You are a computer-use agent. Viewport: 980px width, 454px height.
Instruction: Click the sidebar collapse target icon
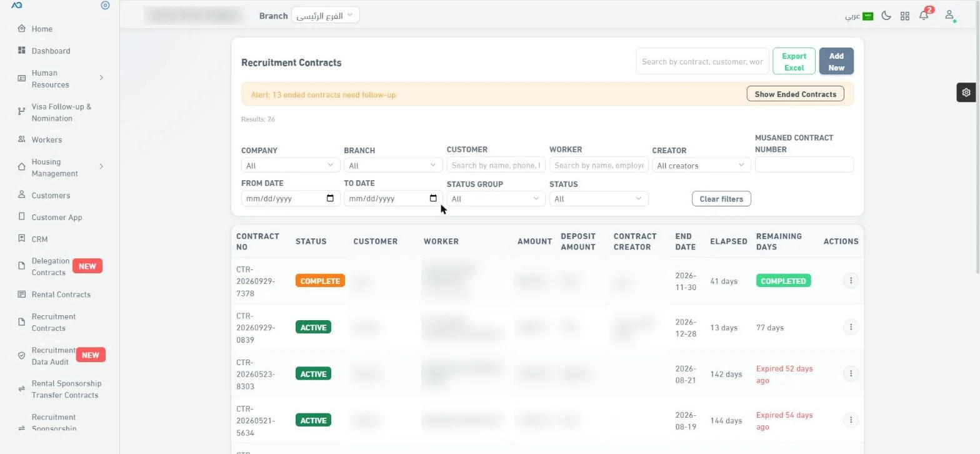click(105, 6)
